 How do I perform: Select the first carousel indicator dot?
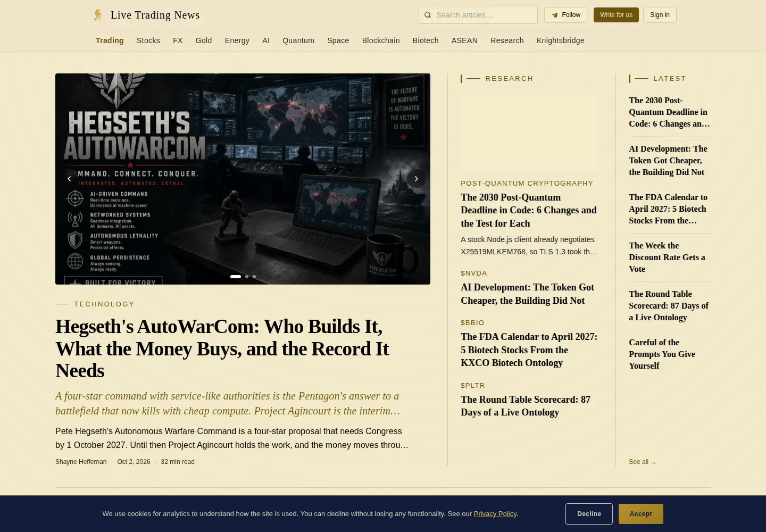point(236,277)
